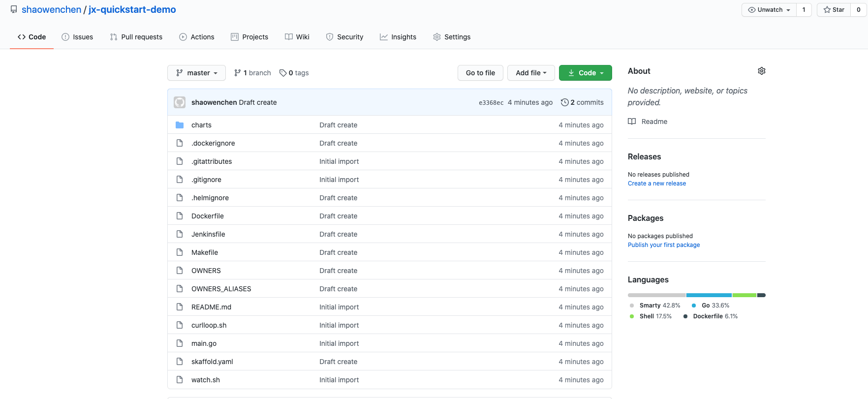The width and height of the screenshot is (868, 399).
Task: Click the Shell 17.5% language entry
Action: click(651, 316)
